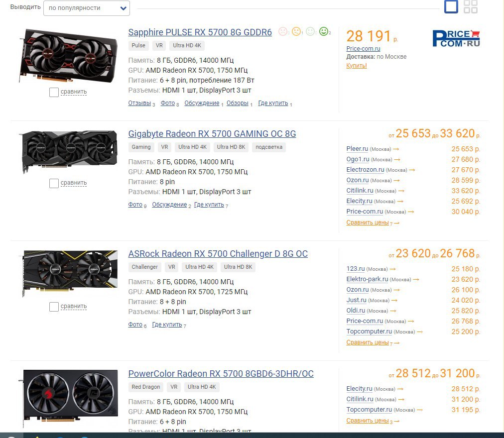Click the orange neutral smiley rating icon
504x438 pixels.
coord(296,31)
